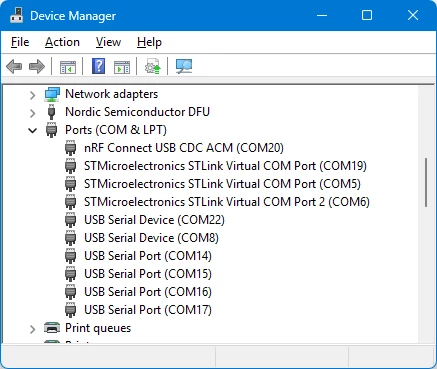Click the Update device driver icon
This screenshot has width=437, height=369.
pyautogui.click(x=152, y=66)
